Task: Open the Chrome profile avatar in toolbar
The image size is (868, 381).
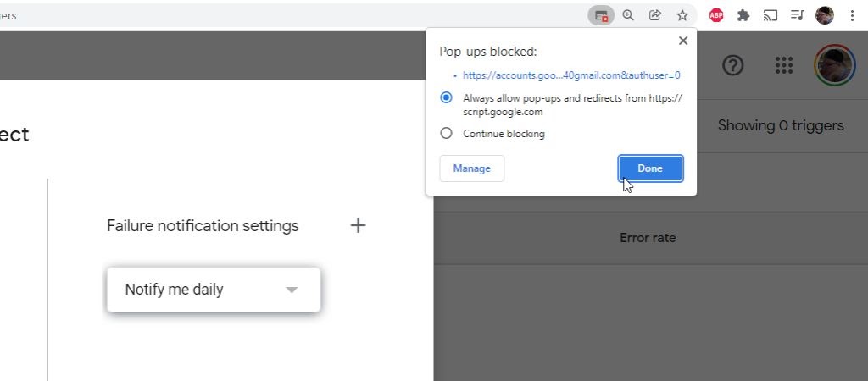Action: tap(825, 15)
